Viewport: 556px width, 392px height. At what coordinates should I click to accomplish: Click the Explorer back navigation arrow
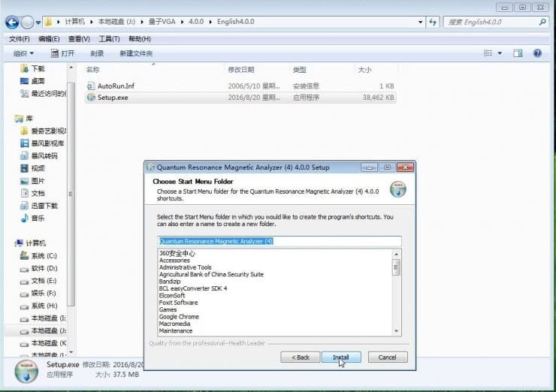[x=12, y=23]
